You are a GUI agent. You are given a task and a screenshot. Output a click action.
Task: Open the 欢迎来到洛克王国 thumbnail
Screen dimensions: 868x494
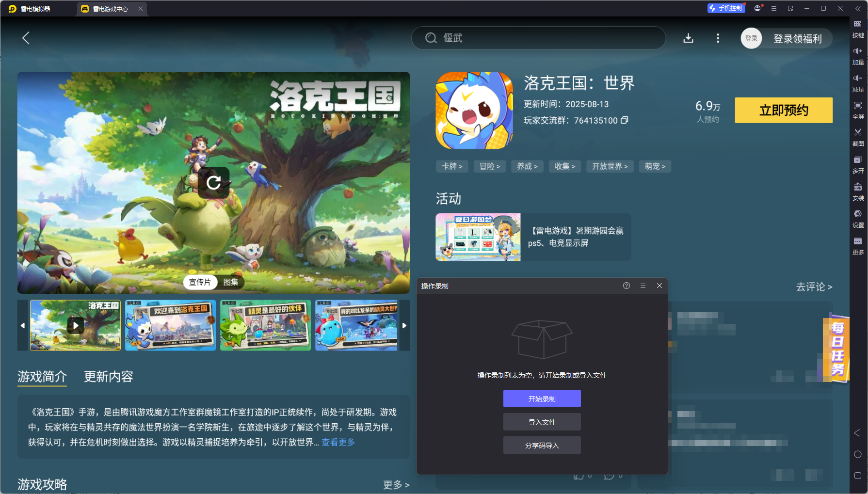(x=170, y=325)
